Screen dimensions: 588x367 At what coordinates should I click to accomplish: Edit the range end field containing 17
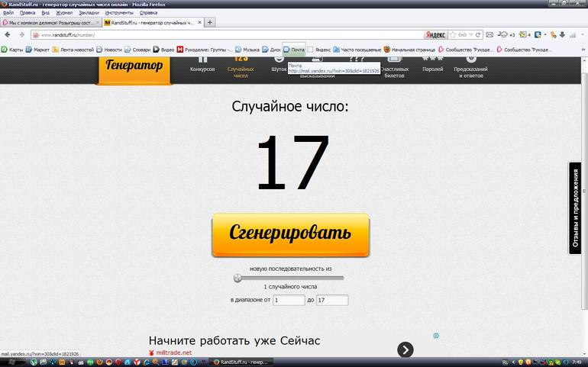pyautogui.click(x=332, y=301)
